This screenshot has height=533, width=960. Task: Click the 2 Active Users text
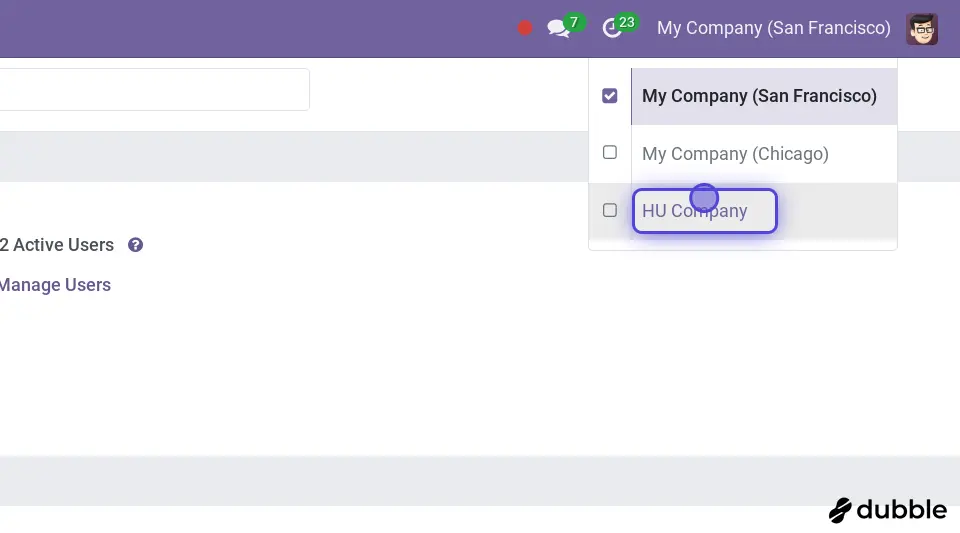(57, 245)
